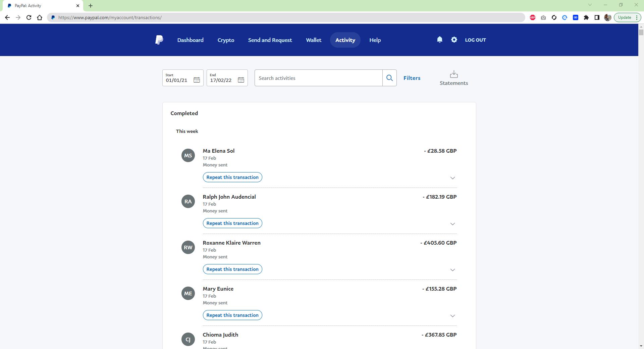Open the End date calendar icon
644x349 pixels.
pos(241,80)
